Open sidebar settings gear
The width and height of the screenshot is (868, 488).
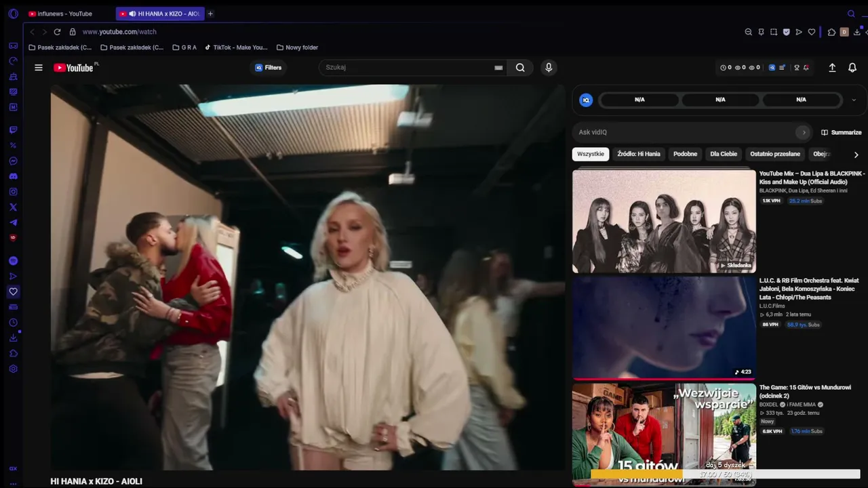(13, 369)
